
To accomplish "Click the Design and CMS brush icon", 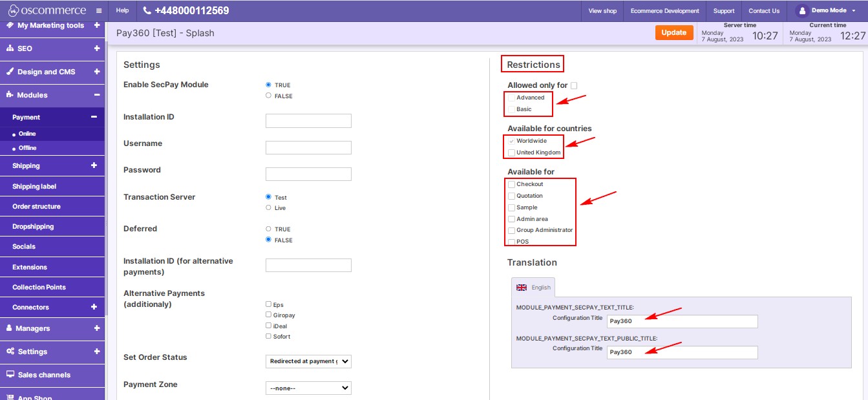I will tap(10, 72).
